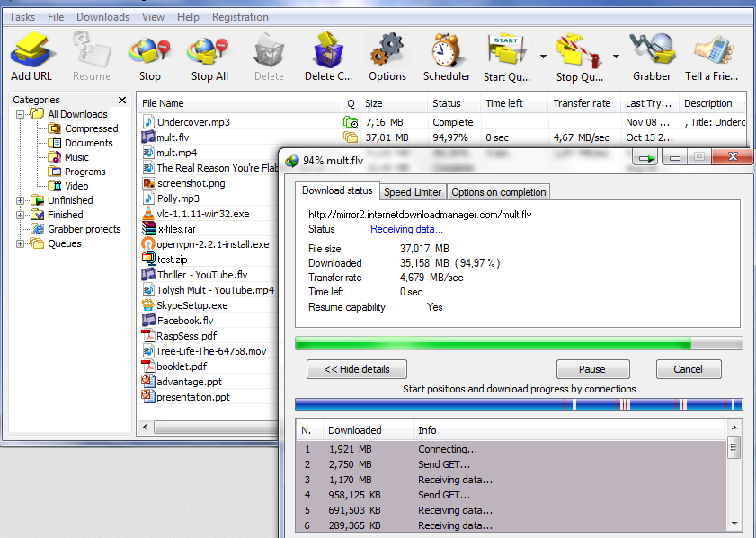The image size is (756, 538).
Task: Cancel the mult.flv download
Action: (688, 369)
